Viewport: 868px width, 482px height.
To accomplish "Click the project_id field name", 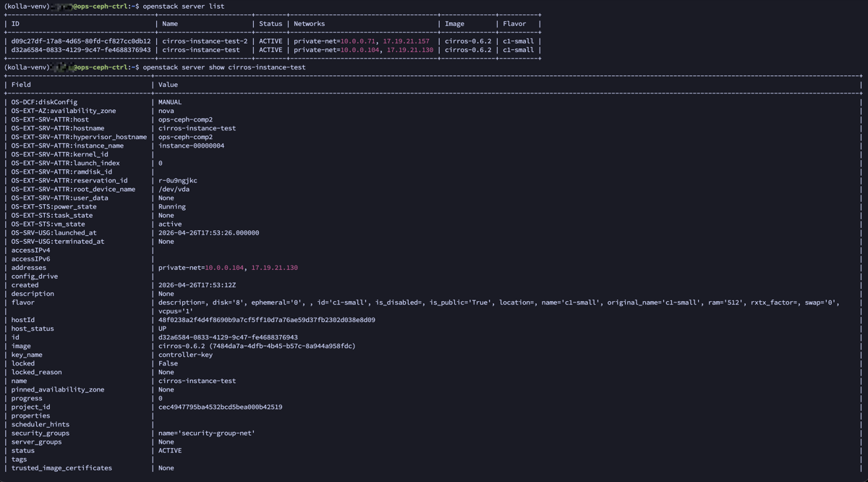I will point(31,406).
